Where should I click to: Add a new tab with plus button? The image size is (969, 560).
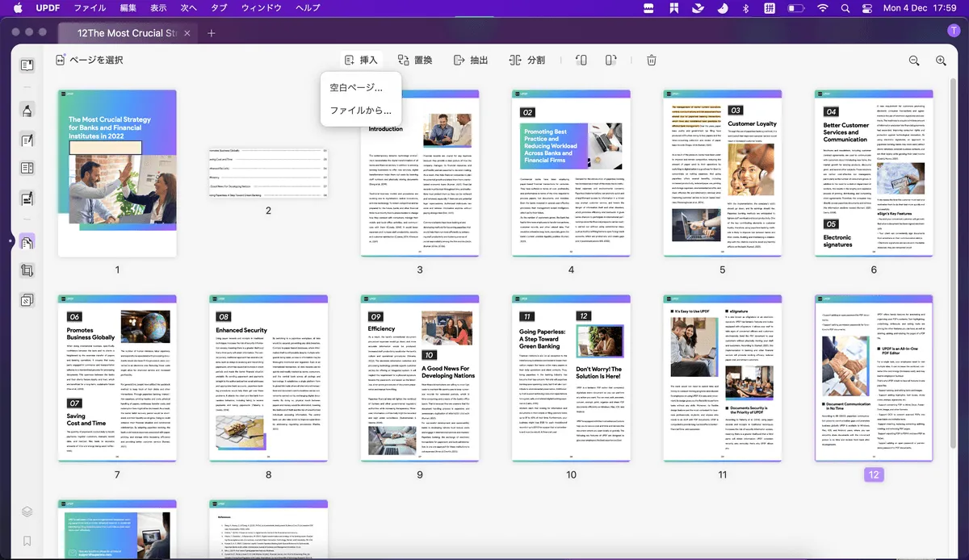pyautogui.click(x=212, y=33)
